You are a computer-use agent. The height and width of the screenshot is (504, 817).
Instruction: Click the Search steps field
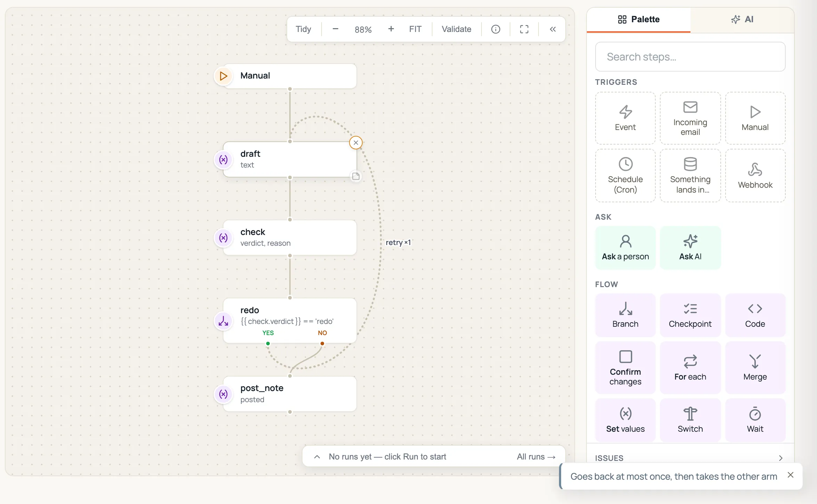[x=690, y=57]
